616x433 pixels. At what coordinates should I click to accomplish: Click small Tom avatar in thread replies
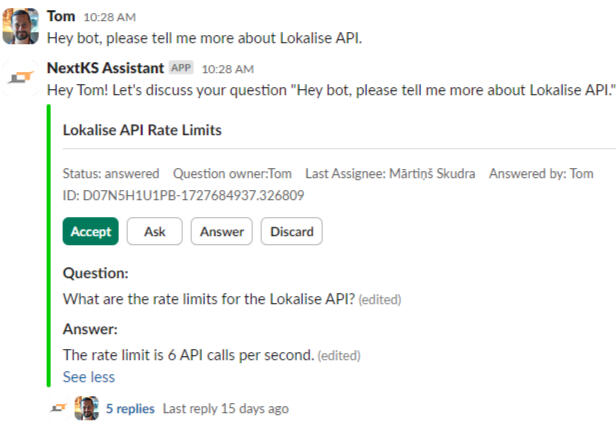[87, 408]
